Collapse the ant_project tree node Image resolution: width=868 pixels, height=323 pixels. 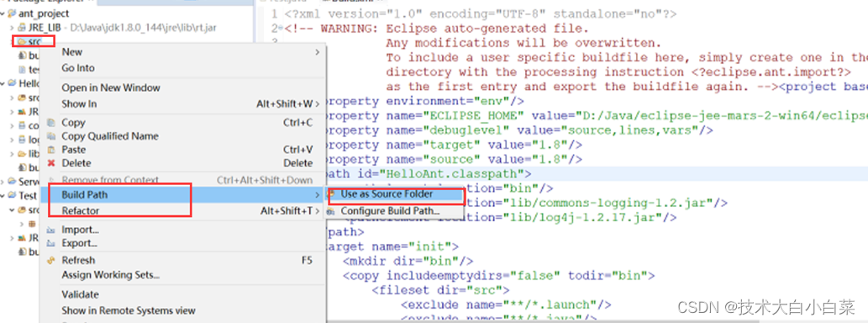click(3, 13)
